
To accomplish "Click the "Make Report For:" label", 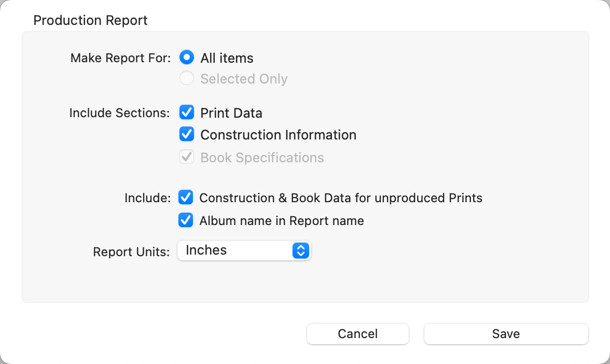I will tap(120, 58).
